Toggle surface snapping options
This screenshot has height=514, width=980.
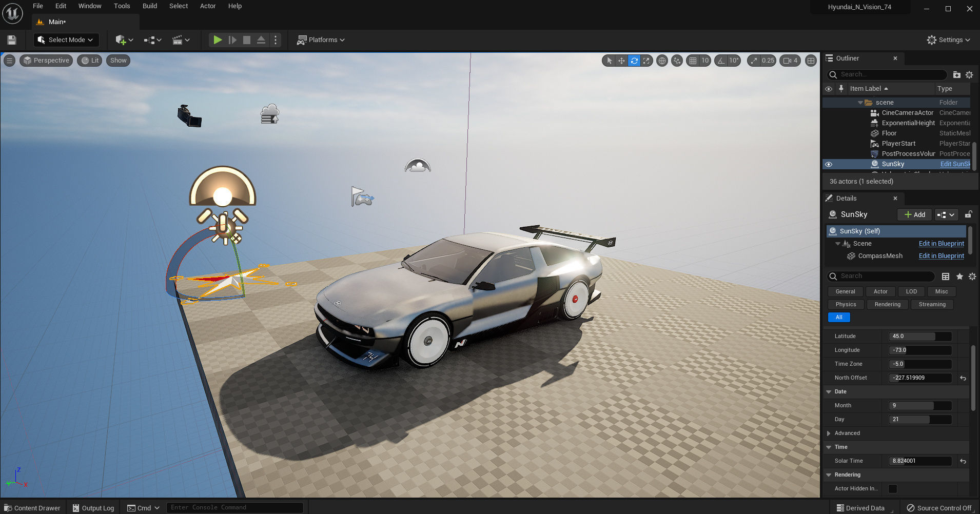point(677,61)
